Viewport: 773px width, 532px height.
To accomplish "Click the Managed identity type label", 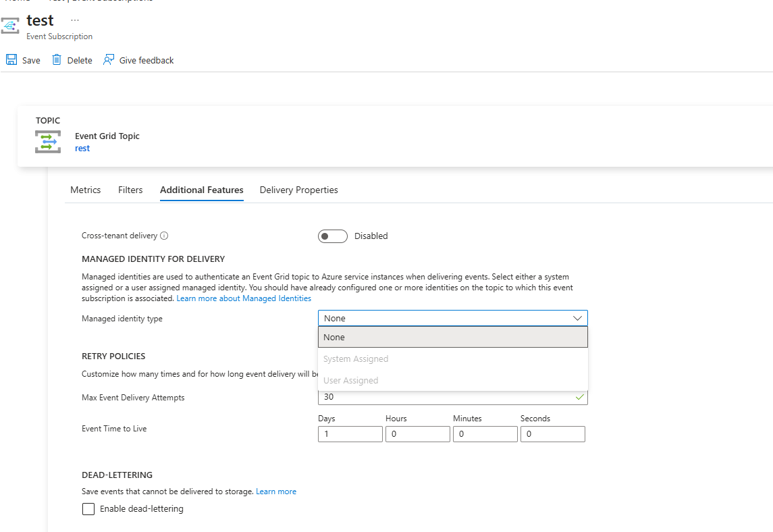I will tap(122, 319).
